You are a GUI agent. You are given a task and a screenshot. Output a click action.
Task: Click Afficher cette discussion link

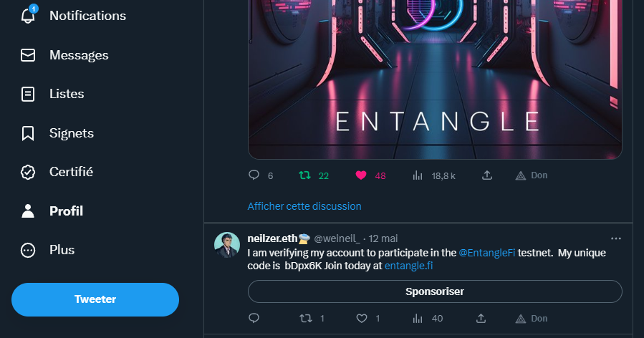(x=304, y=206)
